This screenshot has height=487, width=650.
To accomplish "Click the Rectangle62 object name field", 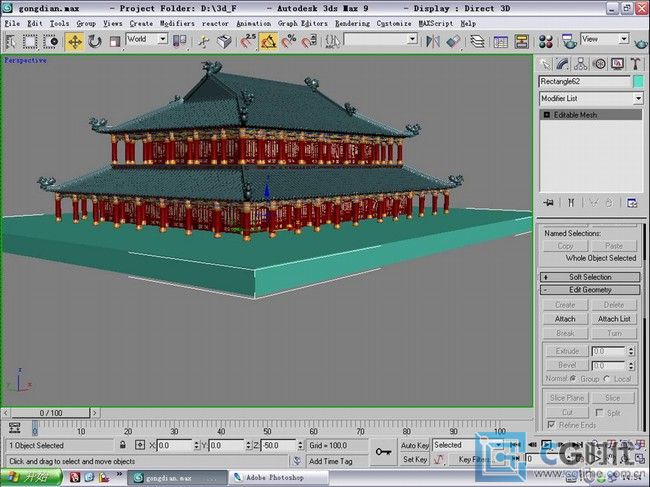I will (584, 82).
